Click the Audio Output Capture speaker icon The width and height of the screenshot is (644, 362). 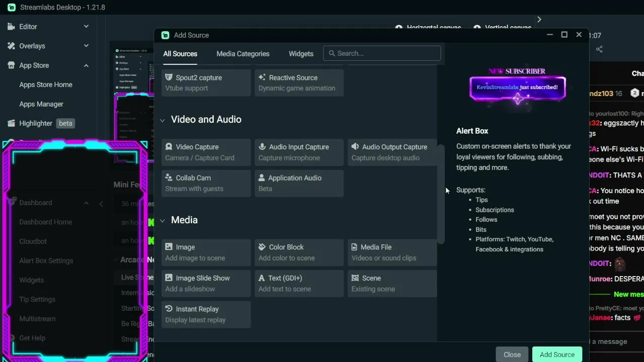(355, 147)
